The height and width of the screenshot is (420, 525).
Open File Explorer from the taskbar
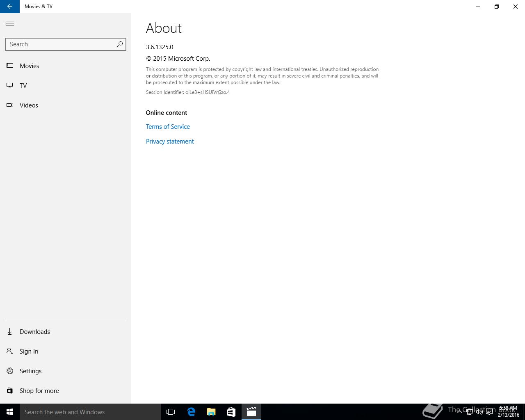click(x=211, y=412)
